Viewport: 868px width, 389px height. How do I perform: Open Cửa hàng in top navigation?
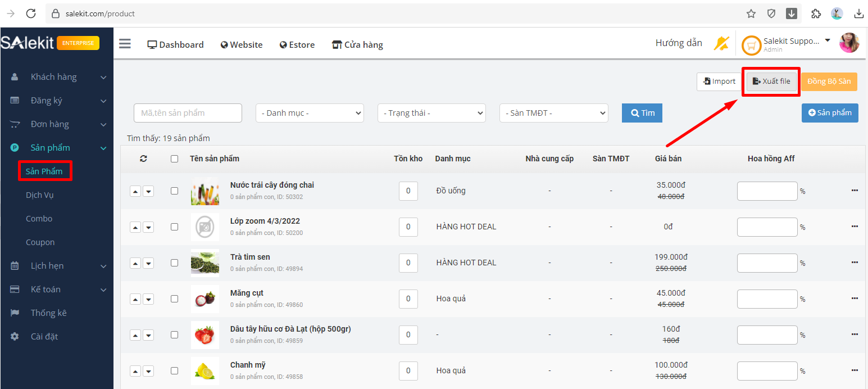point(357,44)
